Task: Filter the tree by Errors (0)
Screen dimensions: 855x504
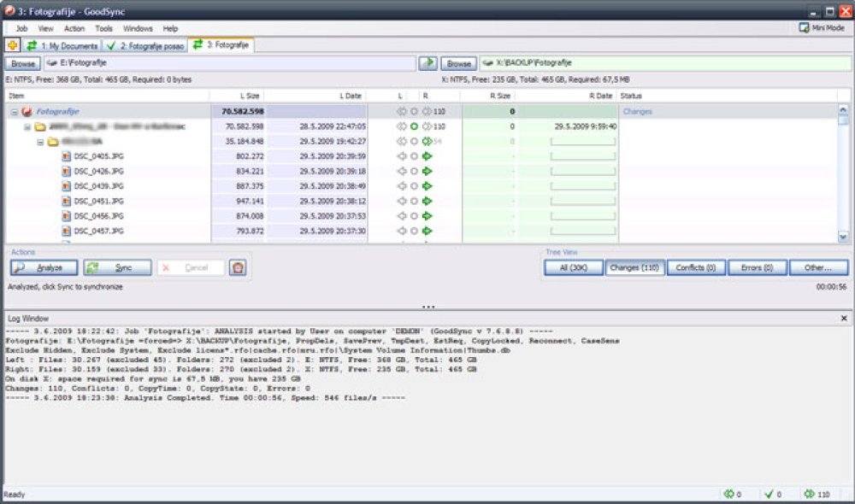Action: click(x=758, y=267)
